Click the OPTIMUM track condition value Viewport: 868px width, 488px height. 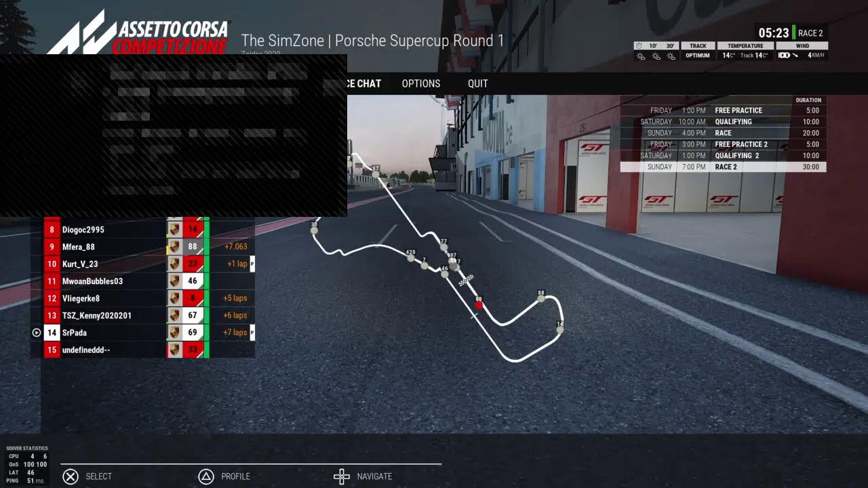click(698, 56)
